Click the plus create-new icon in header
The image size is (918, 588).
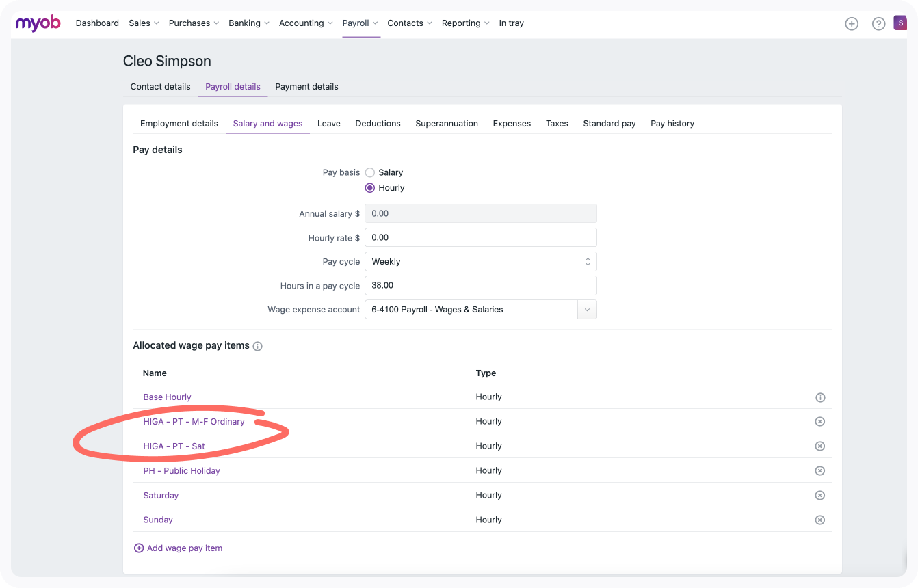click(852, 23)
